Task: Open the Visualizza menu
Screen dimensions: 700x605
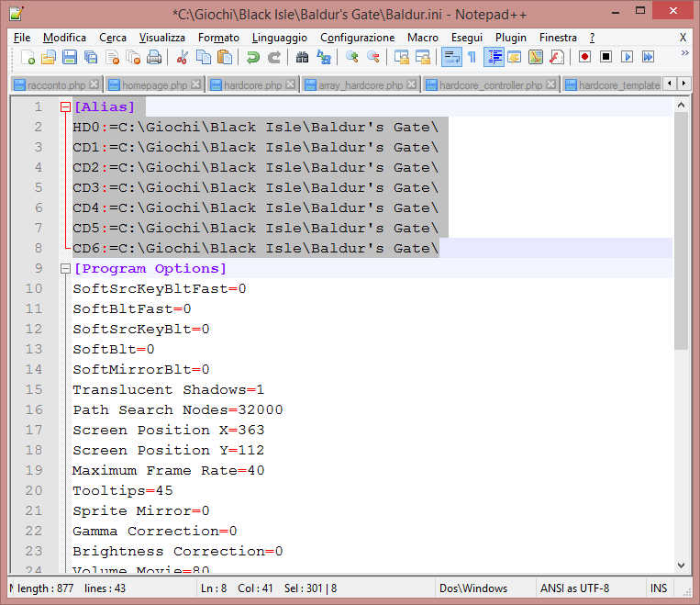Action: click(162, 38)
